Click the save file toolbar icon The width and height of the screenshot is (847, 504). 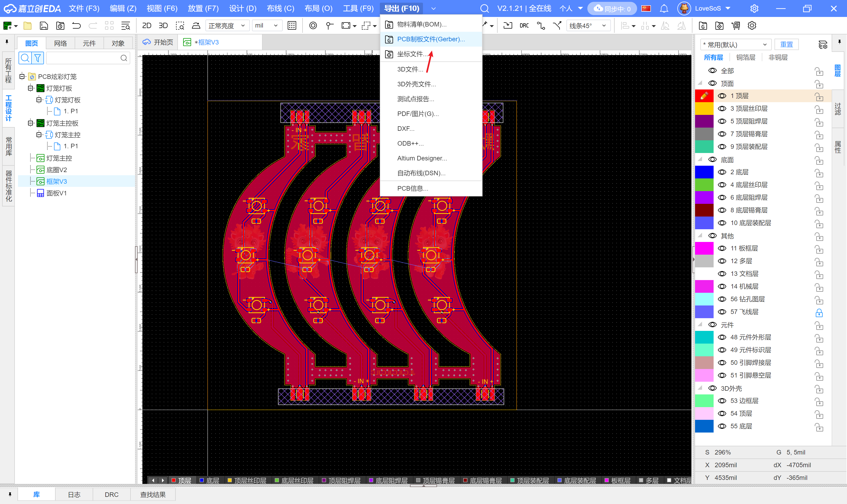pos(44,25)
